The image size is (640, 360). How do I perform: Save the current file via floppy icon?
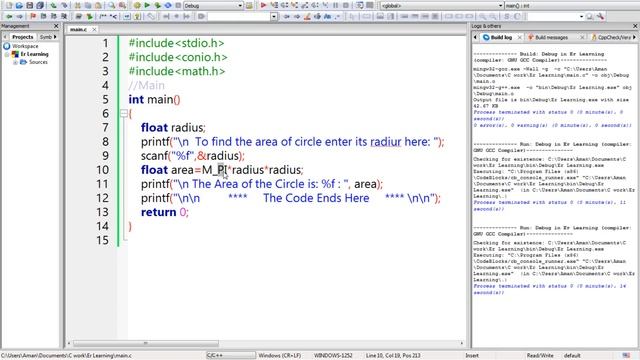click(x=29, y=6)
